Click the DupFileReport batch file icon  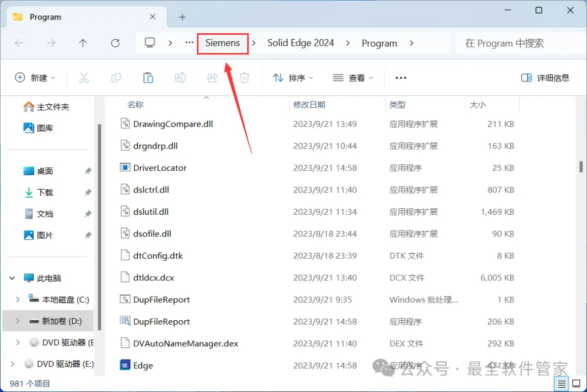point(125,299)
